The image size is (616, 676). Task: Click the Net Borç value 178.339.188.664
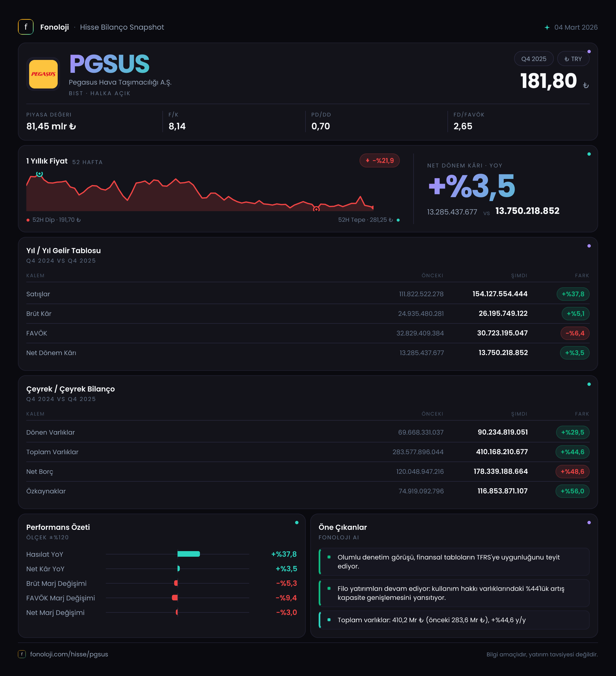[x=501, y=472]
